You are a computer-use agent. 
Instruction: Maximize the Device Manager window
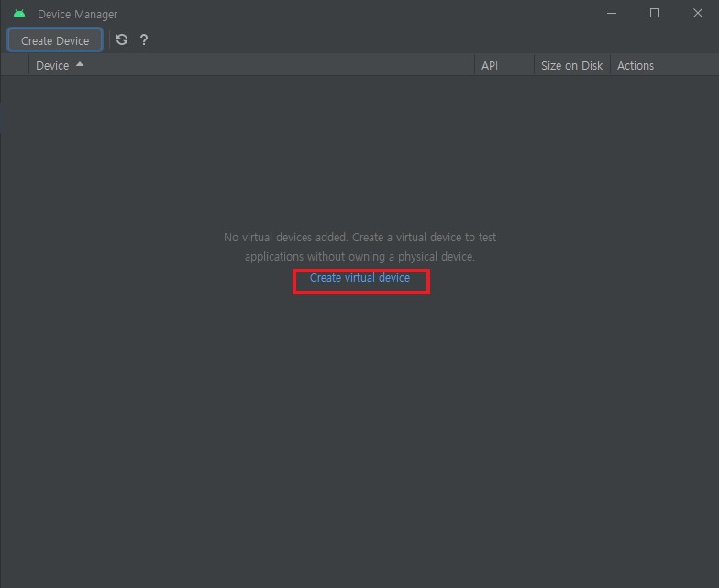(655, 13)
